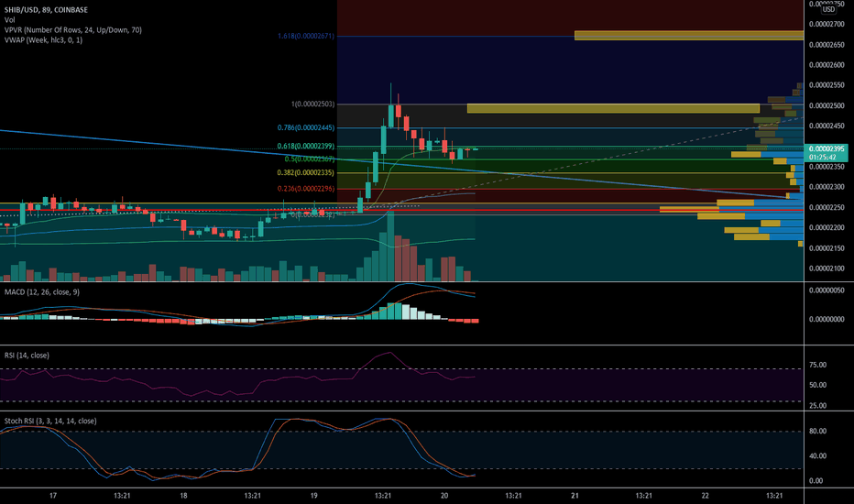854x504 pixels.
Task: Click the RSI 75.00 axis value
Action: click(x=817, y=365)
